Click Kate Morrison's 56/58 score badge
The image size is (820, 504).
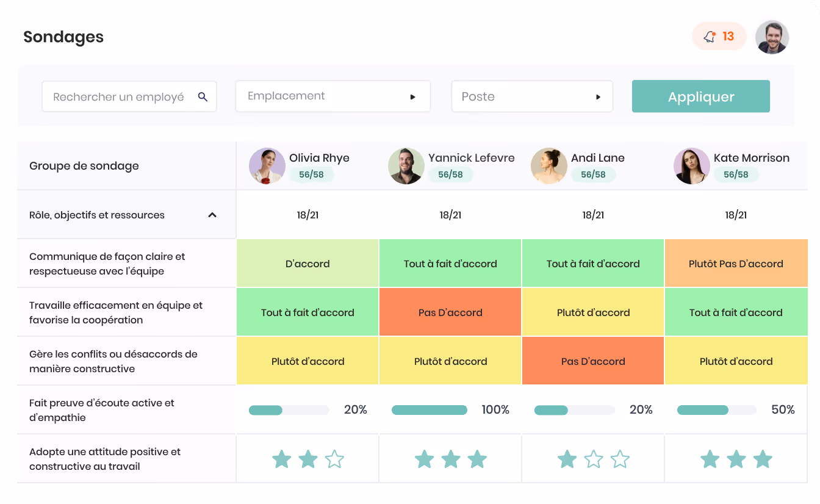tap(736, 175)
